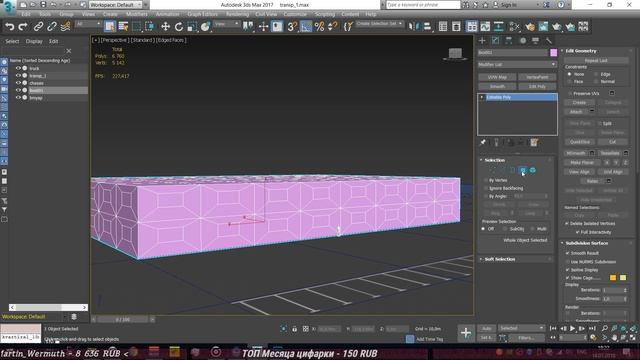Choose Rectangular Selection Region tool
This screenshot has width=640, height=360.
click(137, 27)
